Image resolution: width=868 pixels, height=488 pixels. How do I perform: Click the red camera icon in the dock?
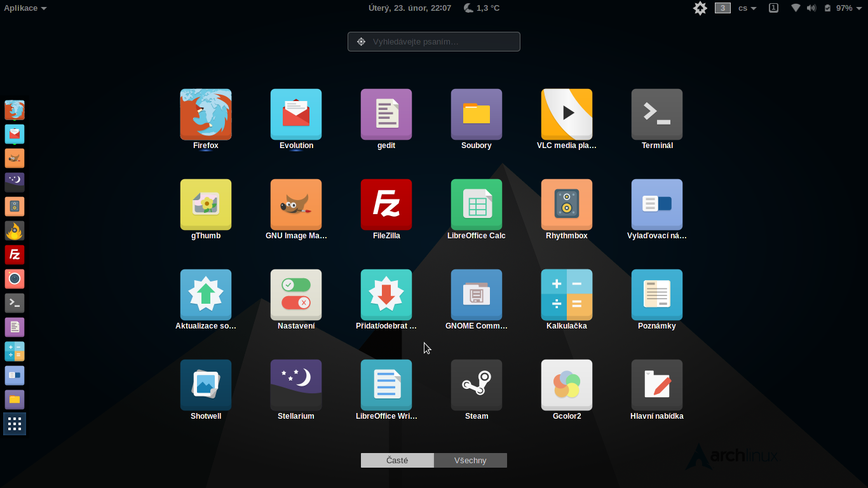click(x=15, y=279)
